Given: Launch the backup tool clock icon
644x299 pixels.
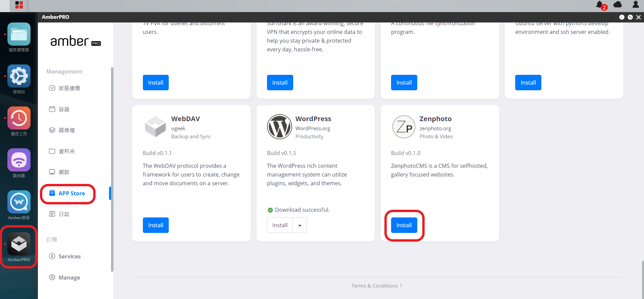Looking at the screenshot, I should (x=19, y=118).
